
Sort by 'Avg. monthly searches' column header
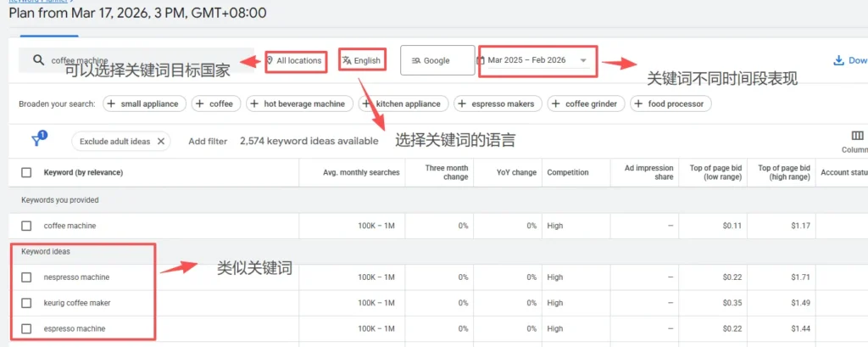[361, 173]
